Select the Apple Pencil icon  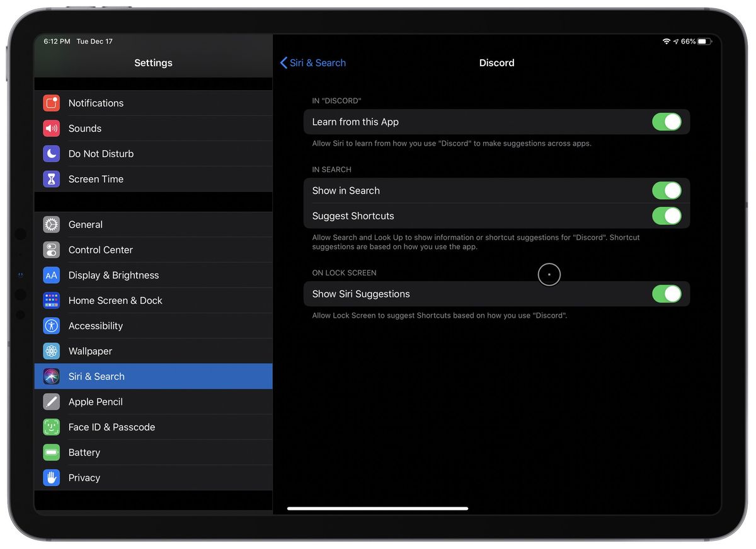51,402
